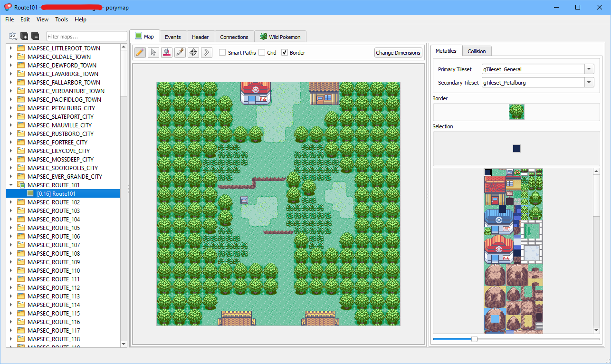This screenshot has height=364, width=611.
Task: Switch to the Collision tab
Action: pyautogui.click(x=477, y=51)
